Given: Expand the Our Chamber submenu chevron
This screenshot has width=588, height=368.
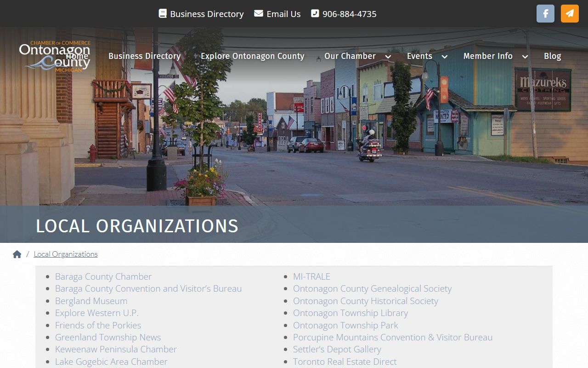Looking at the screenshot, I should (x=388, y=57).
